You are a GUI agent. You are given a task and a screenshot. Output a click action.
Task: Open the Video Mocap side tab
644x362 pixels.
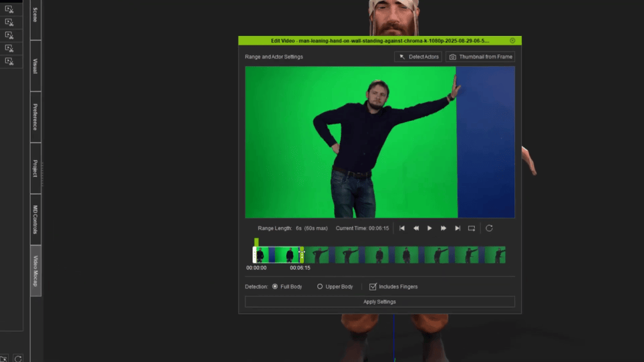coord(35,271)
